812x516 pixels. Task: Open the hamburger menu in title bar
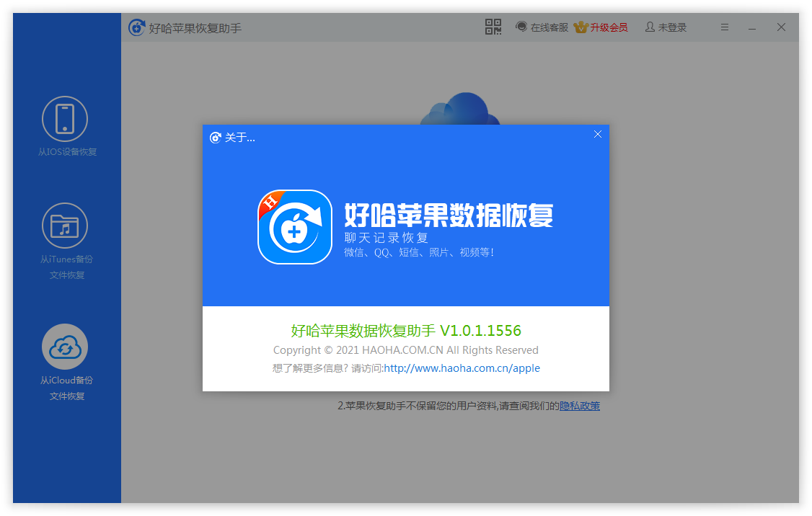(725, 27)
